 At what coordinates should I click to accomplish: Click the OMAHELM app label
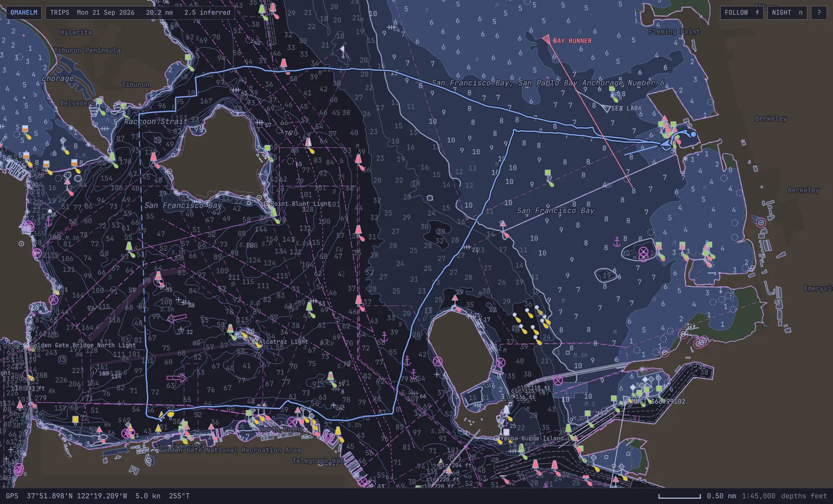(x=24, y=12)
